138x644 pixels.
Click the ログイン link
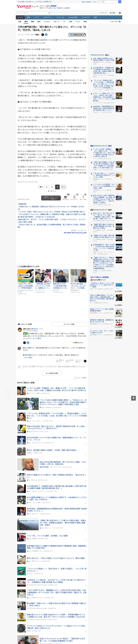pos(42,8)
